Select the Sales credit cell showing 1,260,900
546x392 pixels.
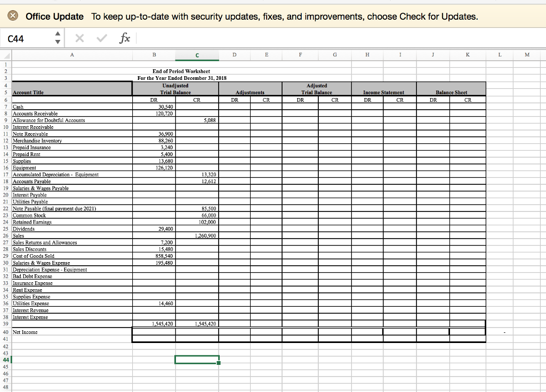(197, 235)
